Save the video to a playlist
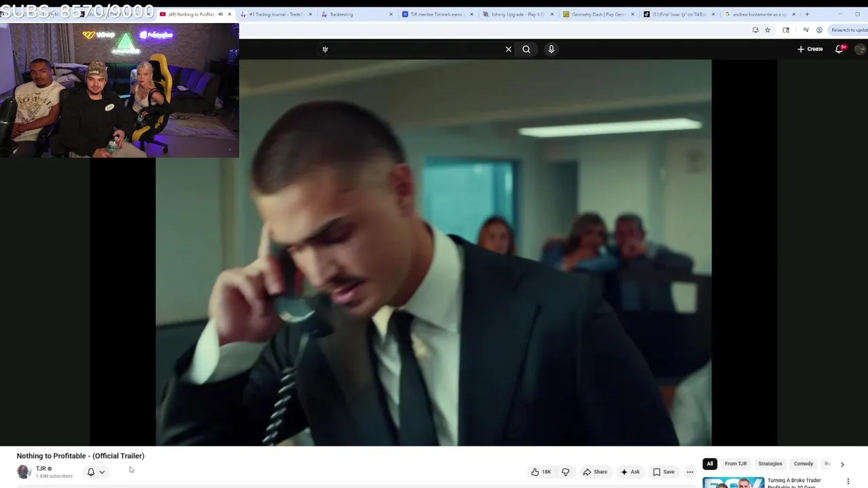The width and height of the screenshot is (868, 488). pos(663,472)
